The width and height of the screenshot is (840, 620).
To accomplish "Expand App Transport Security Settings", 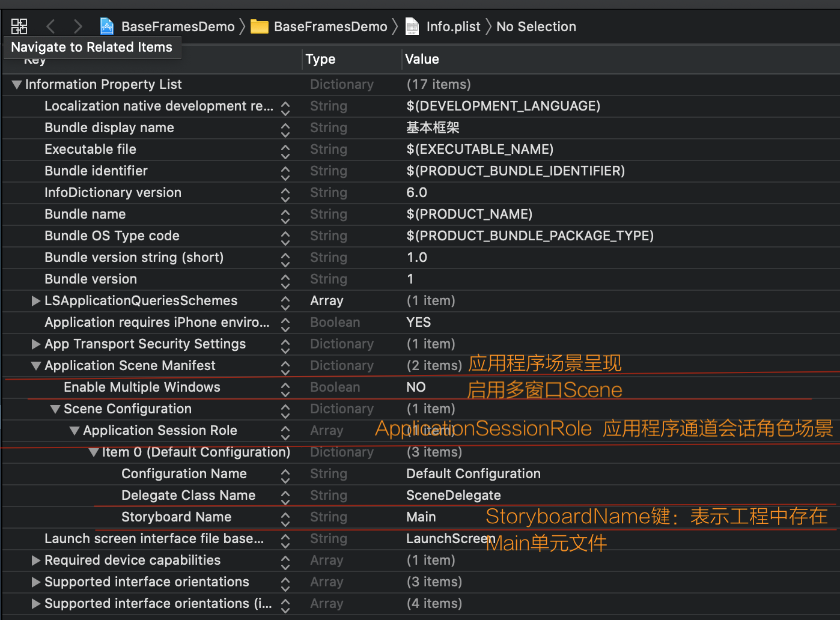I will tap(36, 344).
